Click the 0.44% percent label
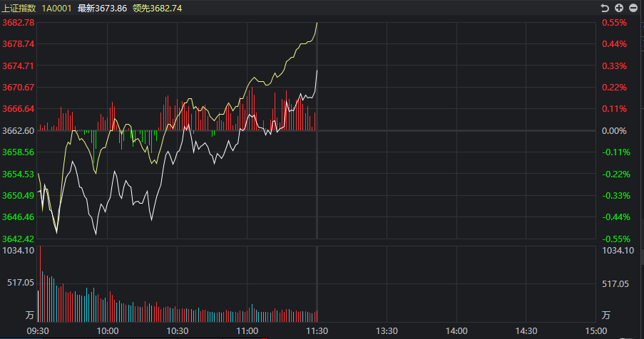Viewport: 644px width, 339px height. [x=615, y=44]
